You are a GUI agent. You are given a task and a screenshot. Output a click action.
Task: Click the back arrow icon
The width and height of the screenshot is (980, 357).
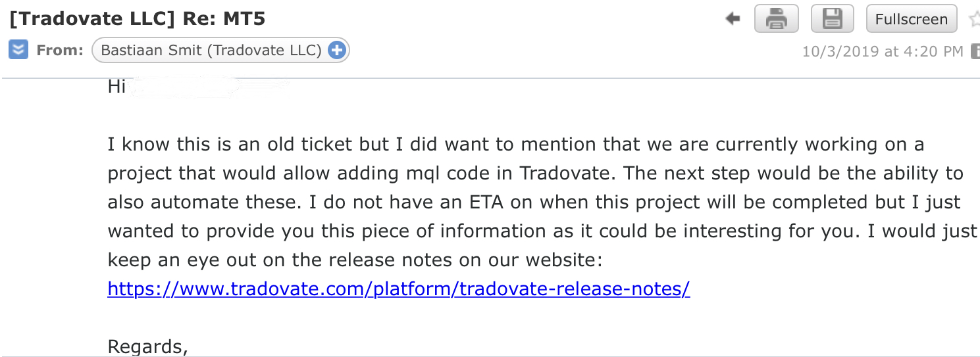[733, 19]
